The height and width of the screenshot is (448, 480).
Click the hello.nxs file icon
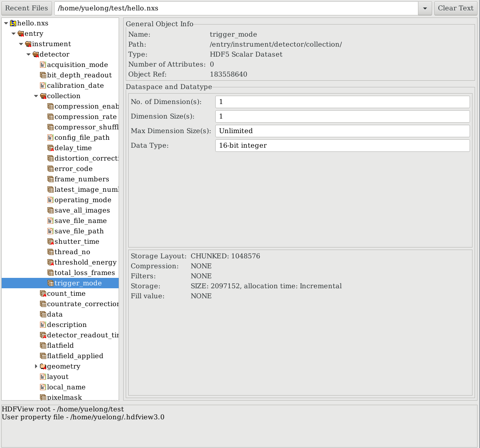(12, 23)
